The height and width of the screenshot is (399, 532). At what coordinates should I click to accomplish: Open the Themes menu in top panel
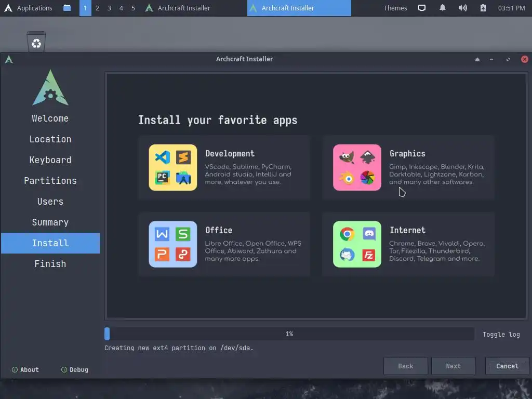[x=395, y=8]
